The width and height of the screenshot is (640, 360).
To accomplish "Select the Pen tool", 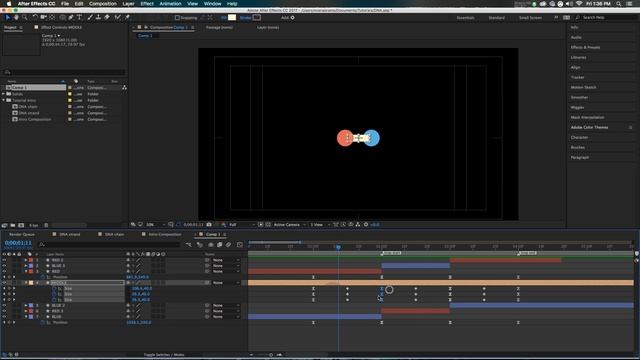I will tap(71, 18).
